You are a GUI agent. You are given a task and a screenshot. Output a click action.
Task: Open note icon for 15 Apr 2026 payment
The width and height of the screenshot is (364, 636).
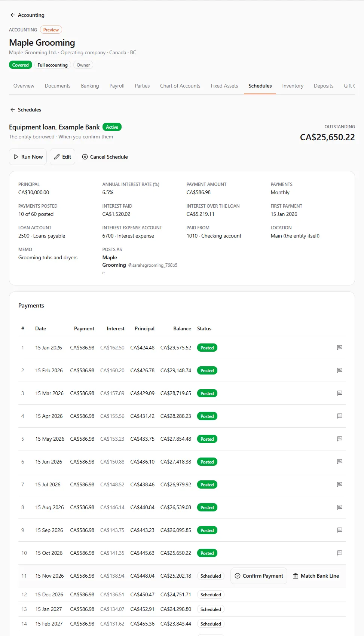340,416
